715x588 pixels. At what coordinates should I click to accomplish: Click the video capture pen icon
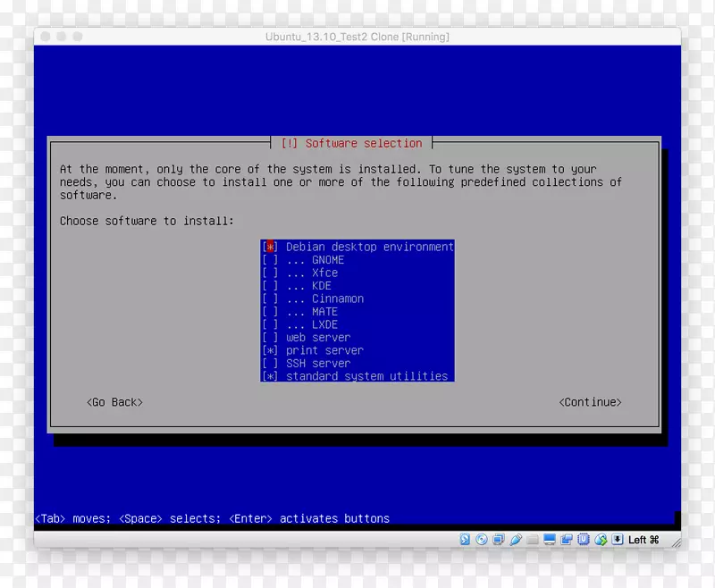point(516,540)
